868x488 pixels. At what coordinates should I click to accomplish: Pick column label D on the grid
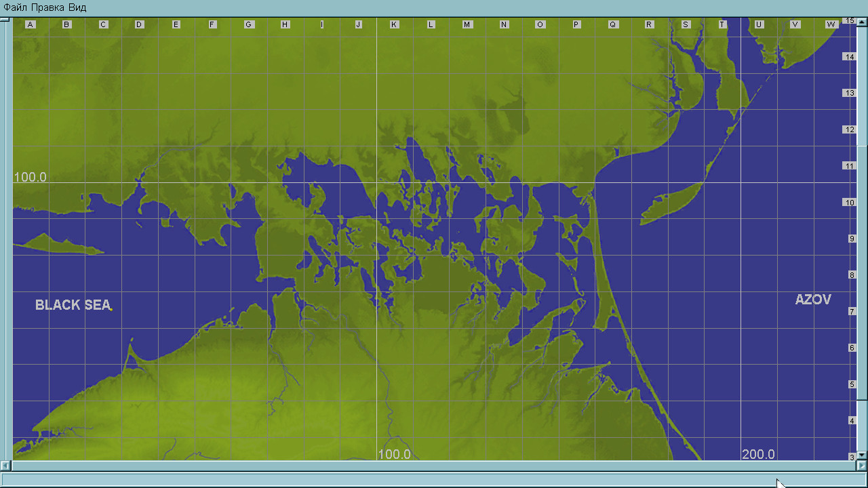coord(139,24)
